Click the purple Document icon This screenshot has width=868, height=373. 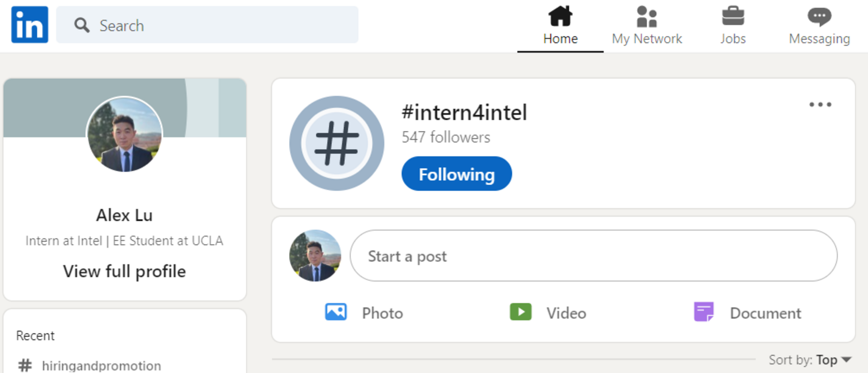(704, 312)
